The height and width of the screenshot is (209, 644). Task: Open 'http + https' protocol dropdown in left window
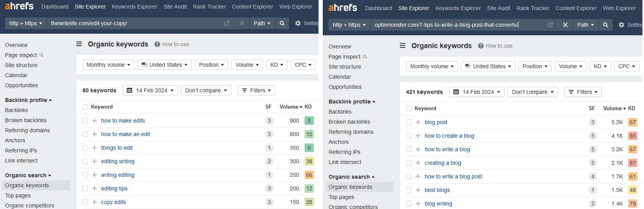[26, 23]
